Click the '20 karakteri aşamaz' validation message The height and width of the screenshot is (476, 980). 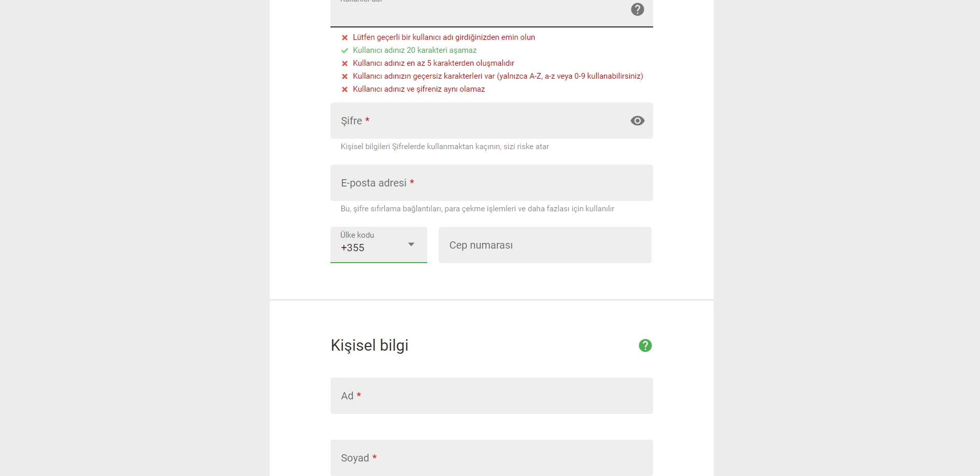pyautogui.click(x=414, y=50)
